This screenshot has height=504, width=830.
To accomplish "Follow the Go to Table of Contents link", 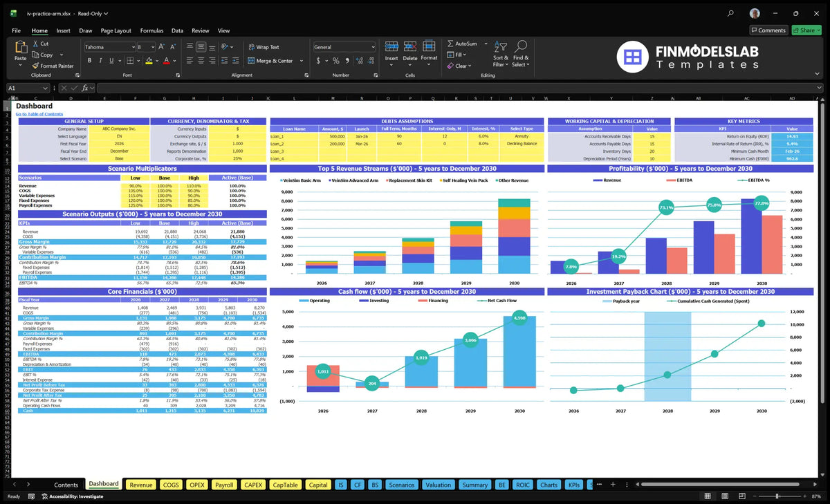I will click(x=39, y=114).
